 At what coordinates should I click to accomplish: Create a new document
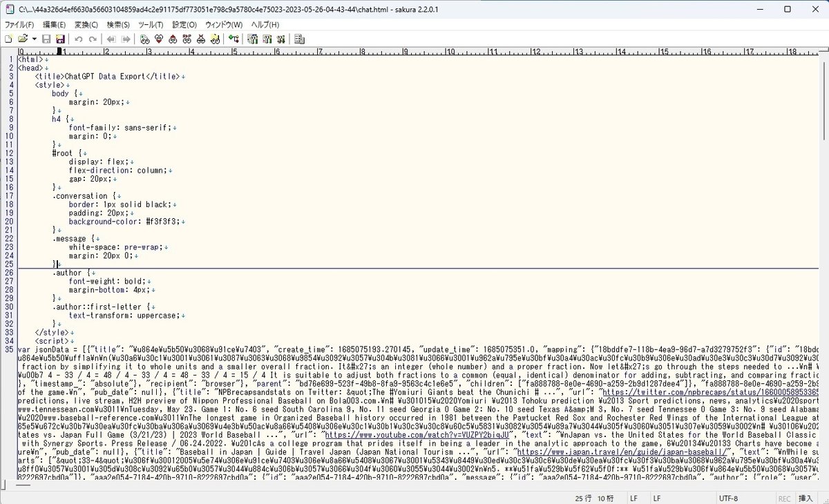pyautogui.click(x=9, y=39)
